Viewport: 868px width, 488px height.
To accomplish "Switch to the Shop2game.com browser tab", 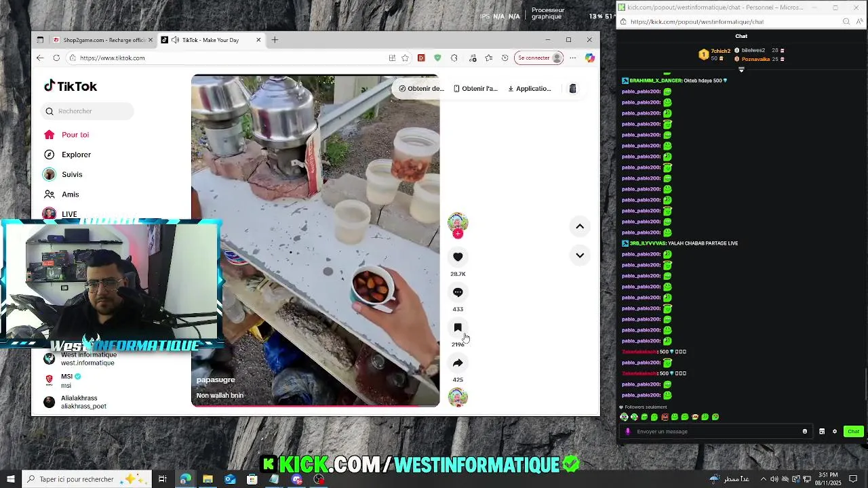I will [102, 40].
